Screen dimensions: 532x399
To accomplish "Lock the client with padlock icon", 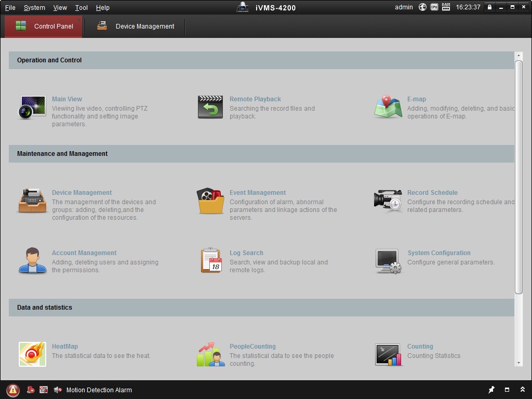I will click(x=489, y=7).
